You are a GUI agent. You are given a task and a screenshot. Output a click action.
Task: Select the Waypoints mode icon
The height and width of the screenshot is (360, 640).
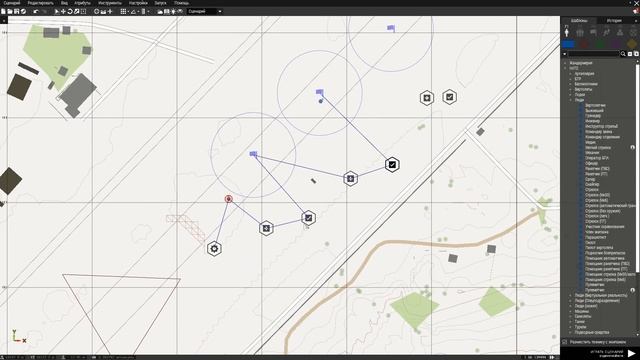[606, 32]
